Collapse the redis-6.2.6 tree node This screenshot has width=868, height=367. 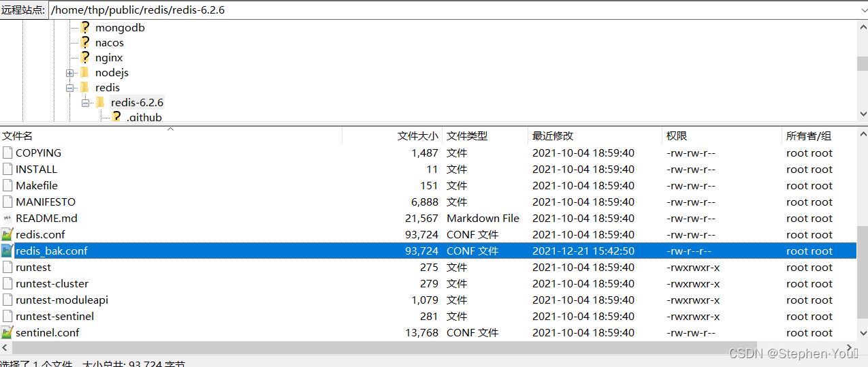pyautogui.click(x=85, y=103)
